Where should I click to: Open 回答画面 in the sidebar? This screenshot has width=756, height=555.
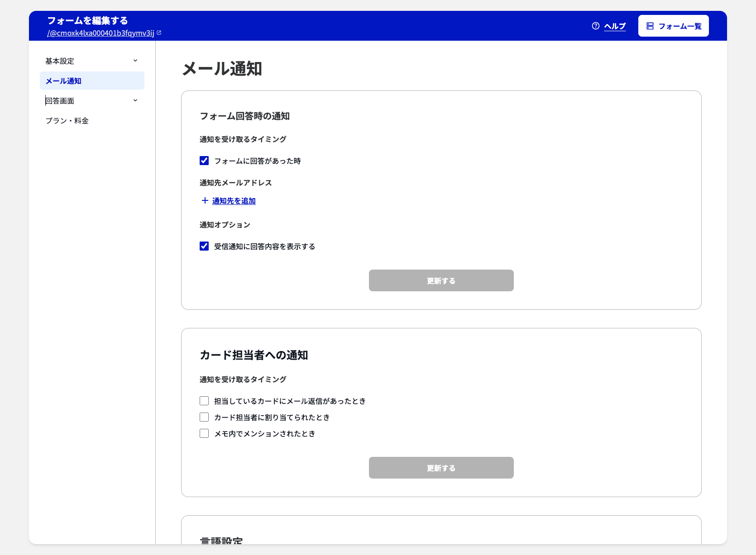(x=92, y=100)
